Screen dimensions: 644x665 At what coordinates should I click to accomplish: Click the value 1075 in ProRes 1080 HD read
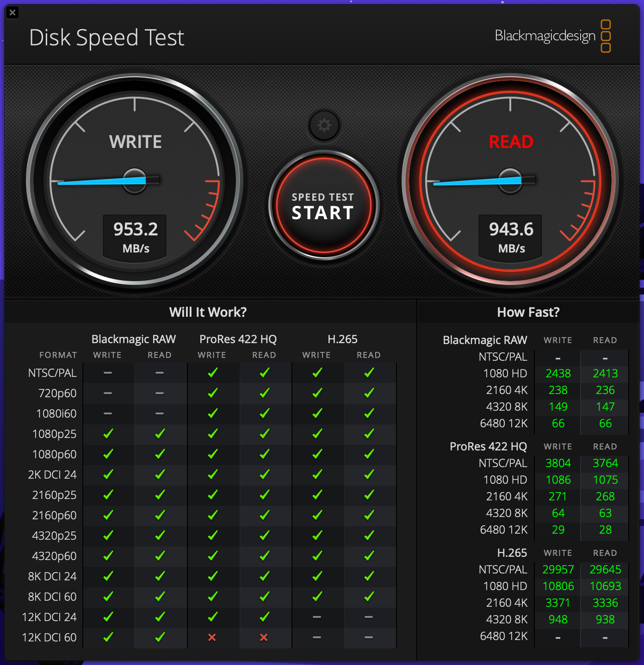pyautogui.click(x=605, y=480)
